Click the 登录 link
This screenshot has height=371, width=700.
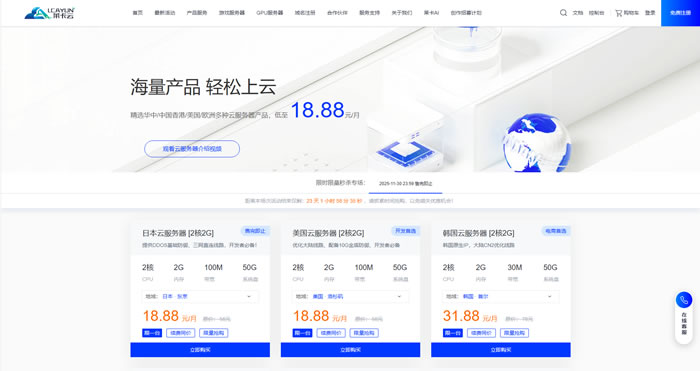tap(650, 13)
